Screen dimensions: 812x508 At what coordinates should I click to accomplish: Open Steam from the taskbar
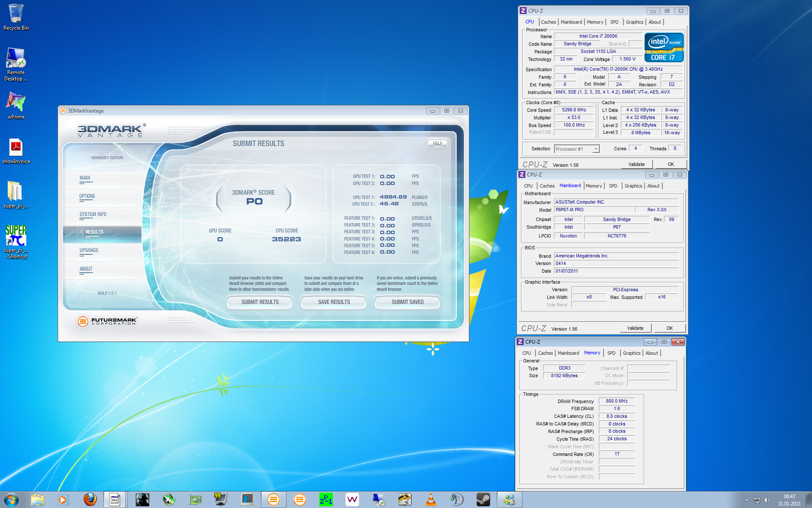point(483,500)
